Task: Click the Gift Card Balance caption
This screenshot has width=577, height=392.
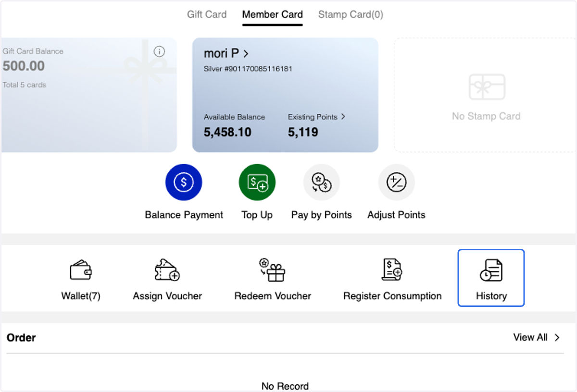Action: pos(33,51)
